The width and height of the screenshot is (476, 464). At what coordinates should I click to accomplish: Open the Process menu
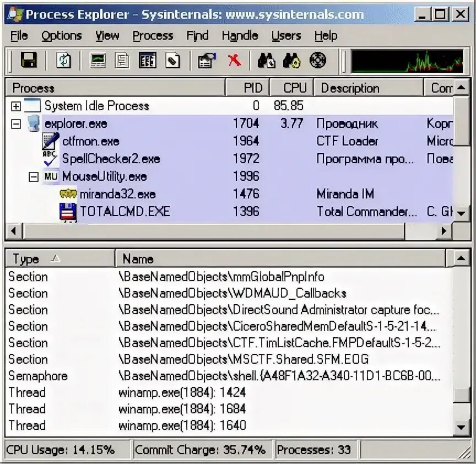coord(153,36)
